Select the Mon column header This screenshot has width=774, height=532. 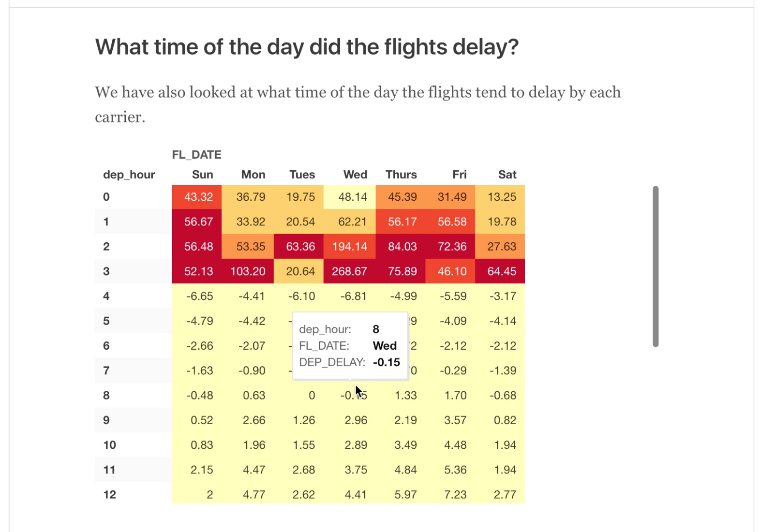click(253, 175)
